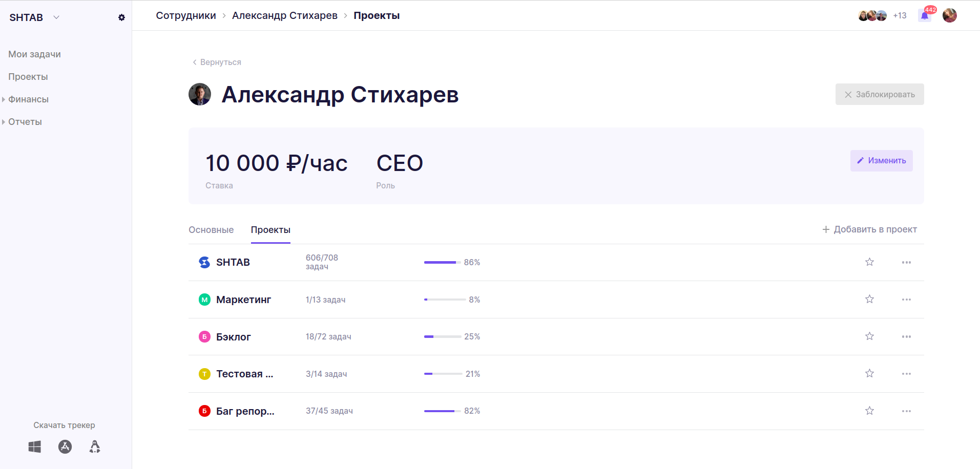Open Мои задачи in the sidebar
The image size is (980, 469).
[x=34, y=54]
